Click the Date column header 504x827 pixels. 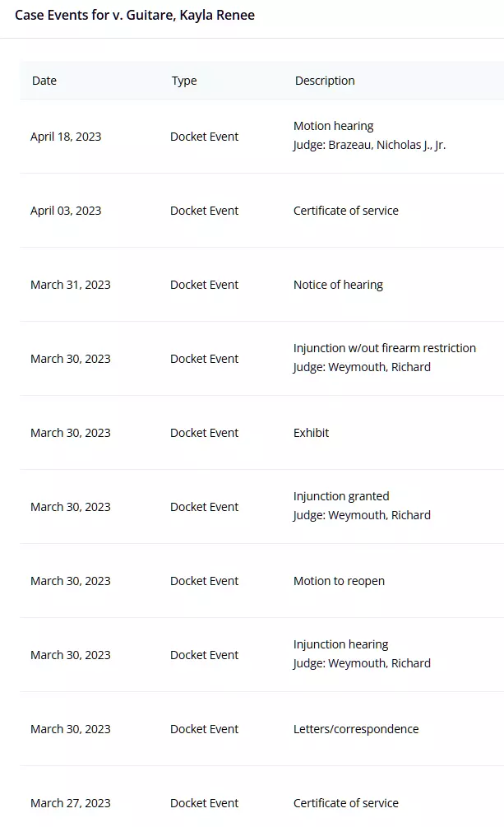coord(44,81)
